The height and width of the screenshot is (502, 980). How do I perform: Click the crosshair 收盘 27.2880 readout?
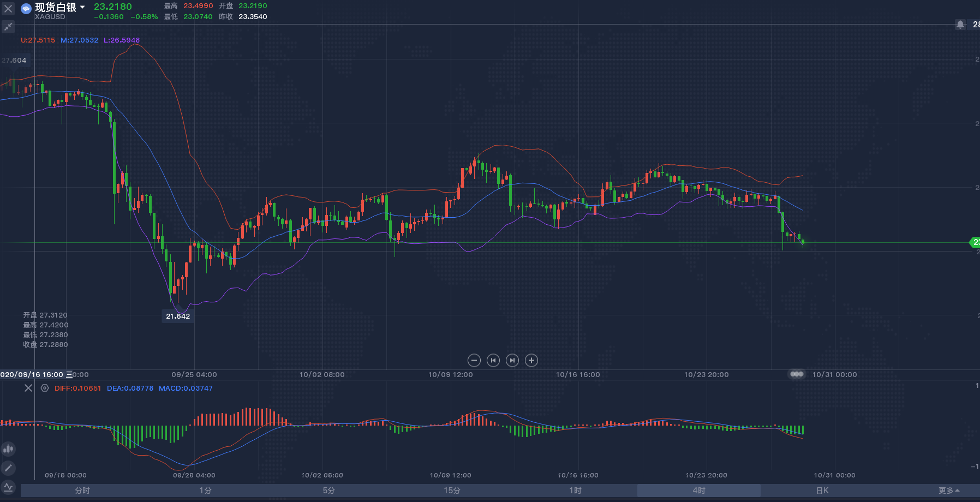45,345
